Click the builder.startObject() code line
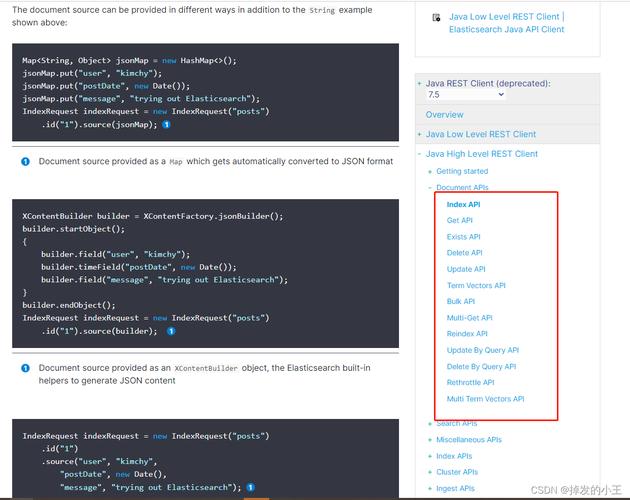This screenshot has width=630, height=500. (74, 229)
